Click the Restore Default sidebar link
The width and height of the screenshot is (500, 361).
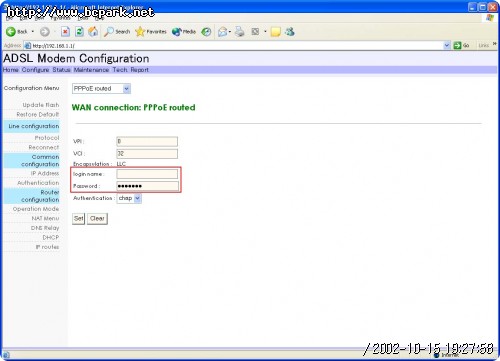(38, 114)
